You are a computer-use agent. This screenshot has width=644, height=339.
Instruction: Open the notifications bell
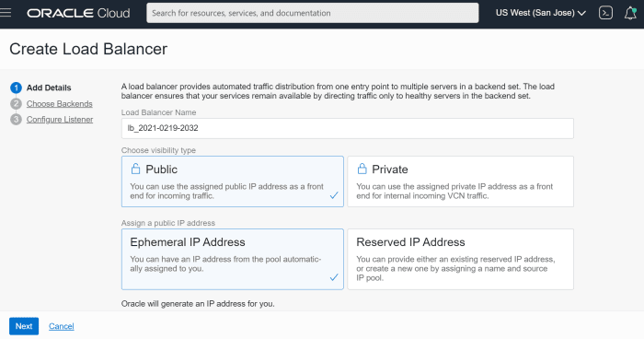(x=630, y=13)
